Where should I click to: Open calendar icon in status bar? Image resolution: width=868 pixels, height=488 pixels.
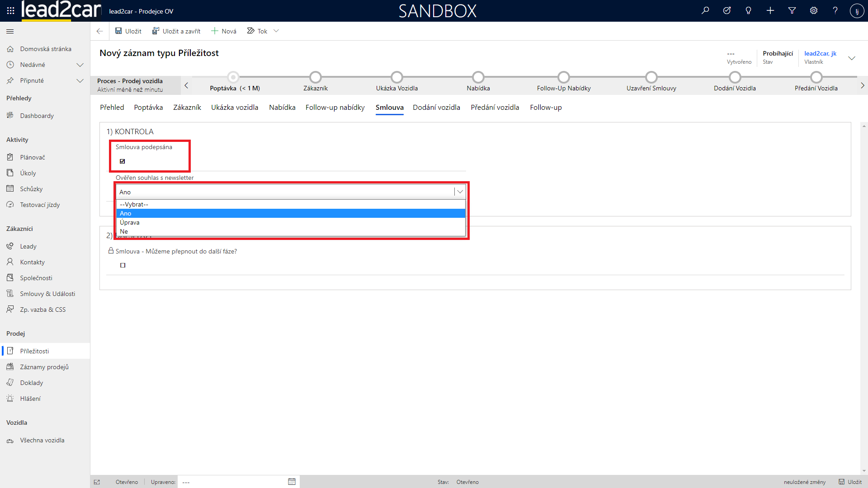(292, 482)
